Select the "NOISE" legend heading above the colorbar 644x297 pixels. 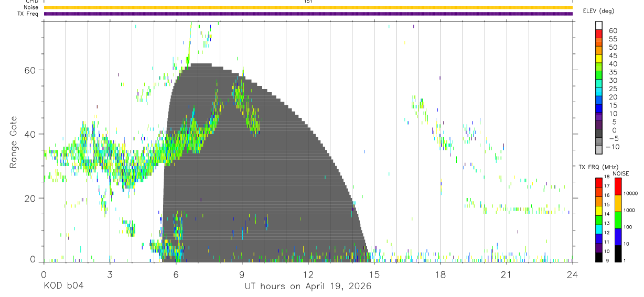tap(621, 174)
